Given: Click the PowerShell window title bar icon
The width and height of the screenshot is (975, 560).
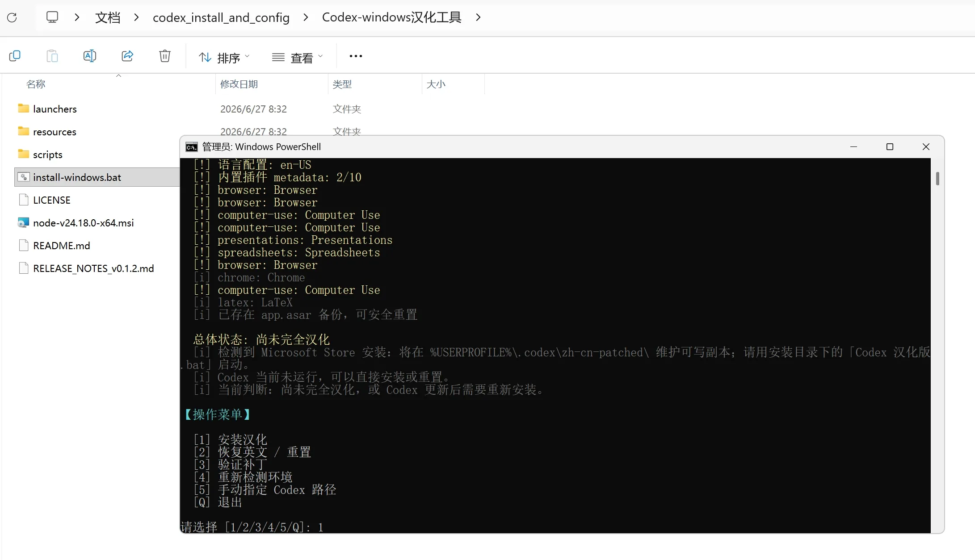Looking at the screenshot, I should (x=192, y=147).
